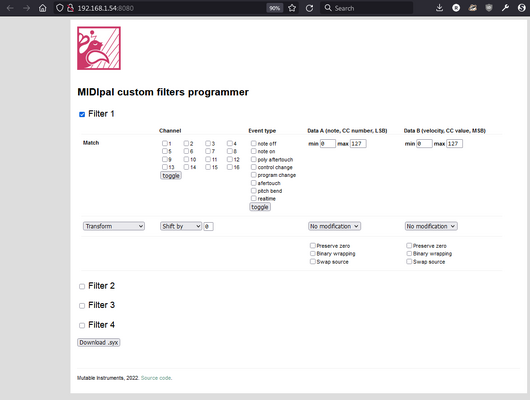Screen dimensions: 530x400
Task: Click the Download .syx button
Action: 99,343
